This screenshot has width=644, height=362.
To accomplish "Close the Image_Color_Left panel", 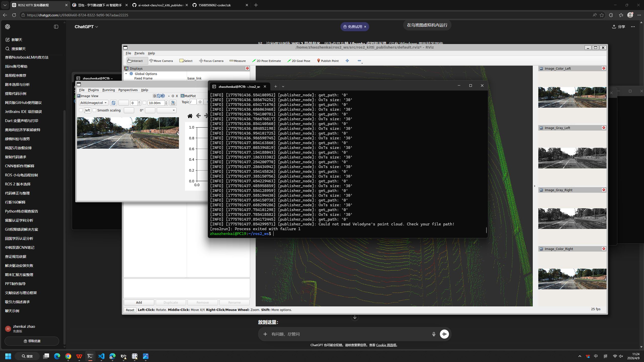I will [603, 68].
